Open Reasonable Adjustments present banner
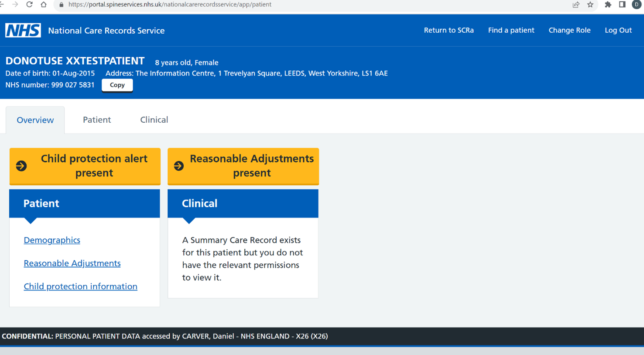The width and height of the screenshot is (644, 355). click(x=243, y=166)
